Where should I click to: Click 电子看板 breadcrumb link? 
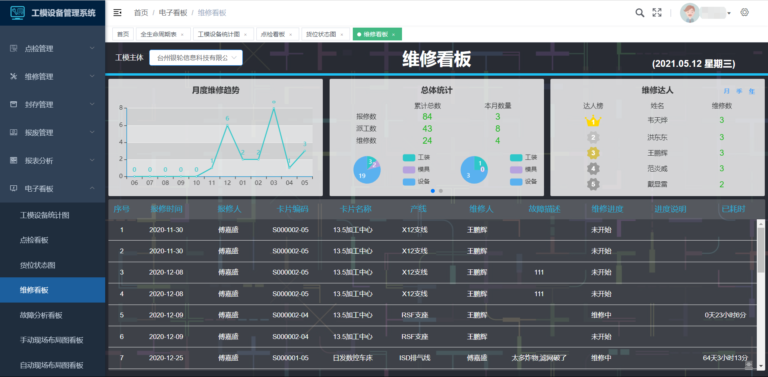point(173,13)
